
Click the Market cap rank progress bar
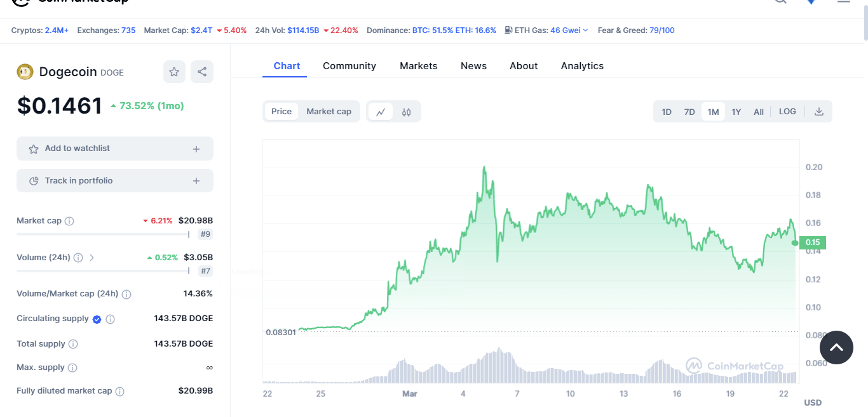(x=103, y=234)
